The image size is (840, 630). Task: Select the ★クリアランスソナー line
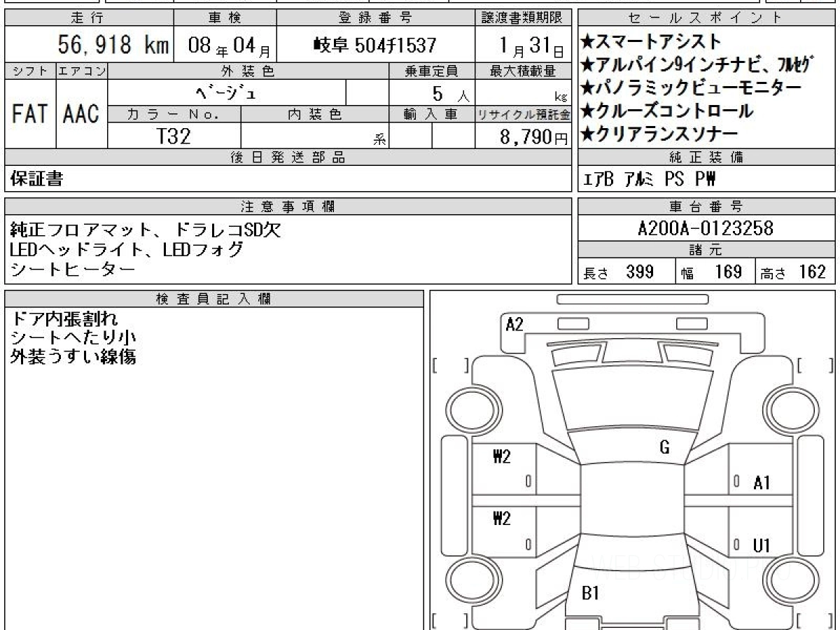coord(659,134)
